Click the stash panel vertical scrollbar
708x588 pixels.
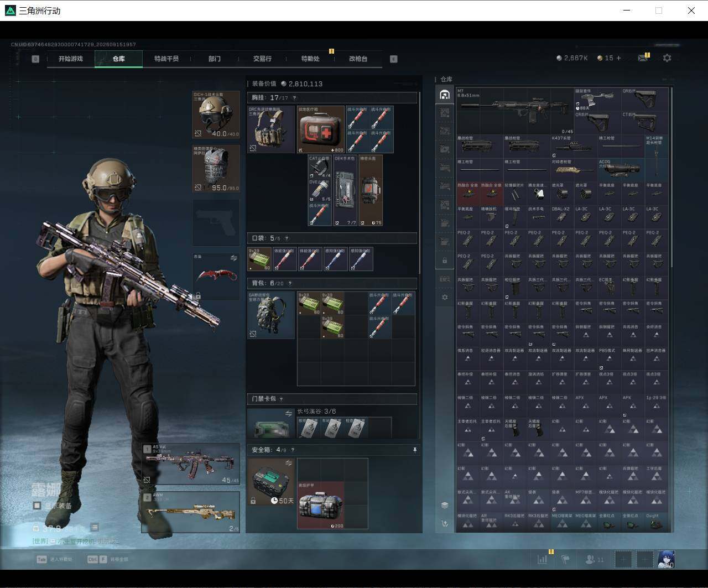coord(671,177)
